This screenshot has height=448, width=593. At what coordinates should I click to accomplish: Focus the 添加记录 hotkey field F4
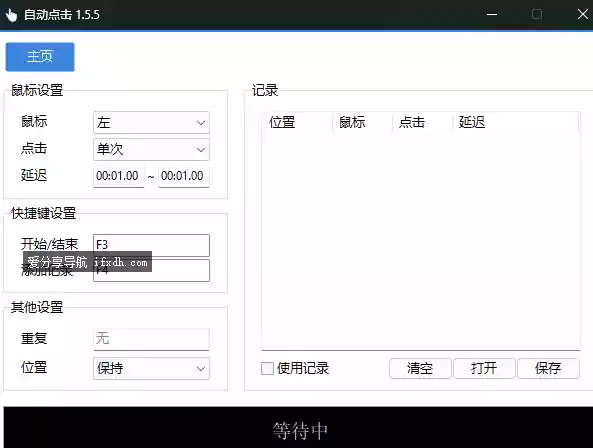click(151, 270)
